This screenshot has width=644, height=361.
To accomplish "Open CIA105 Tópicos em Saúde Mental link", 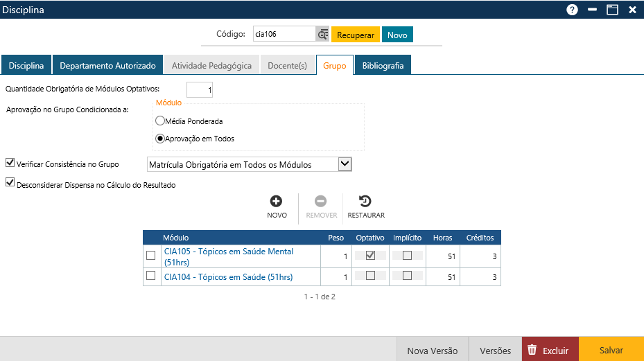I will [228, 252].
